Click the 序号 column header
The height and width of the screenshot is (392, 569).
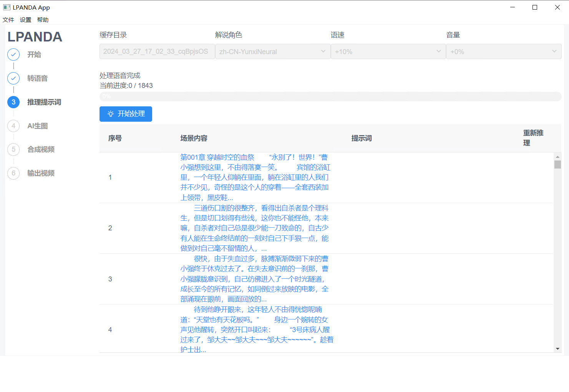(115, 138)
